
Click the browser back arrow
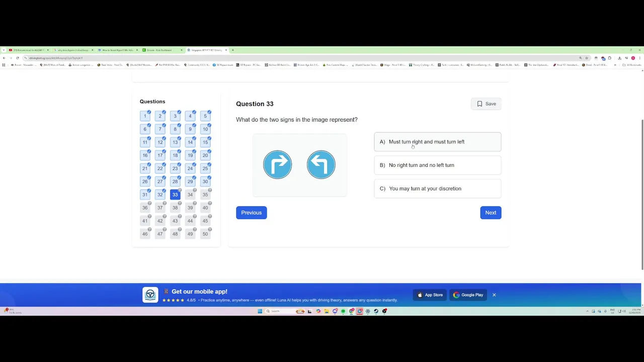click(4, 58)
